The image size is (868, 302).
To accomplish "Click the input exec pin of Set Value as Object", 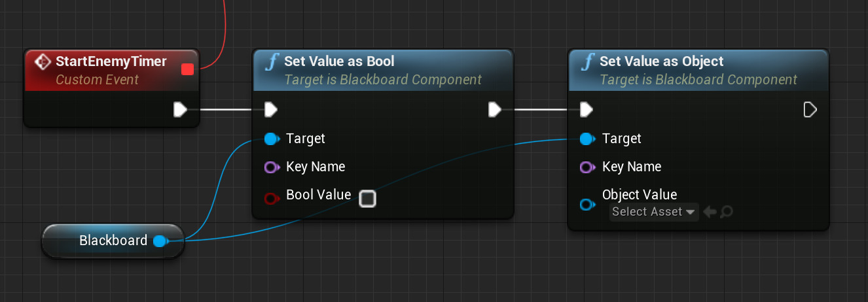I will pyautogui.click(x=586, y=109).
